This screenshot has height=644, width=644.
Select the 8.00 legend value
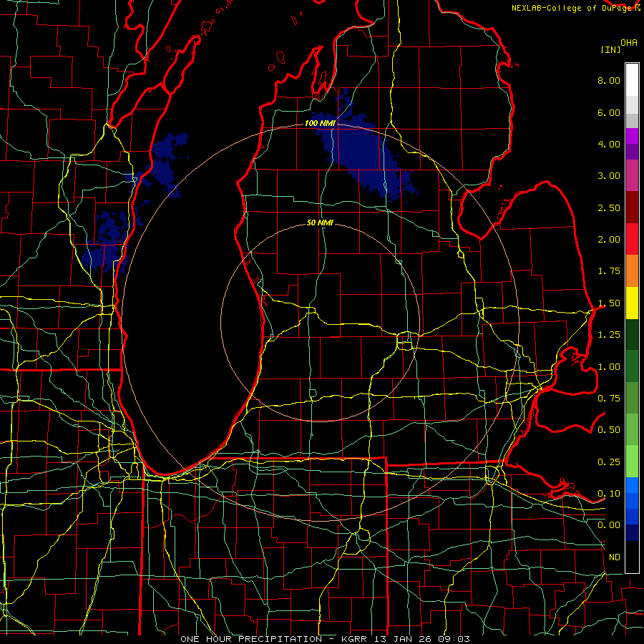point(609,80)
